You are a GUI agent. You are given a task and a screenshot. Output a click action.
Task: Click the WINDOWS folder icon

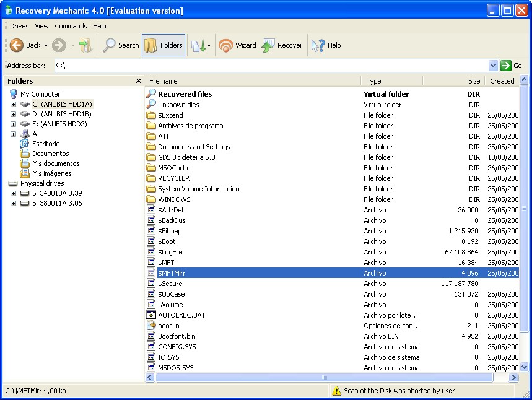point(151,199)
